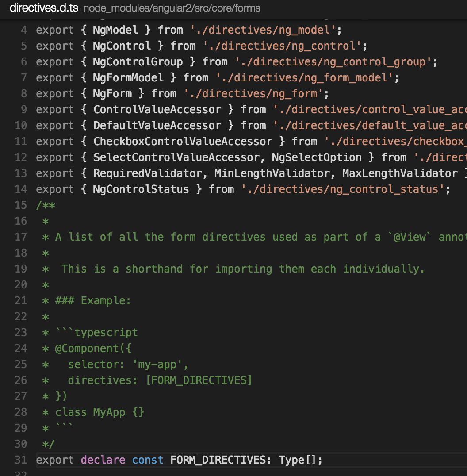Screen dimensions: 467x476
Task: Click the node_modules/angular2/src/core/forms path text
Action: 172,8
